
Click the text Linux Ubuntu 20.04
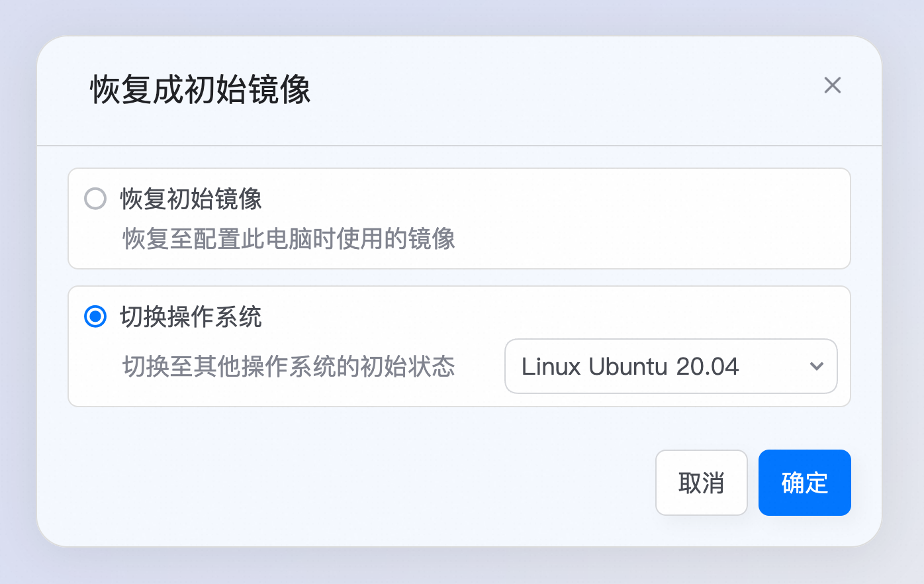[630, 366]
